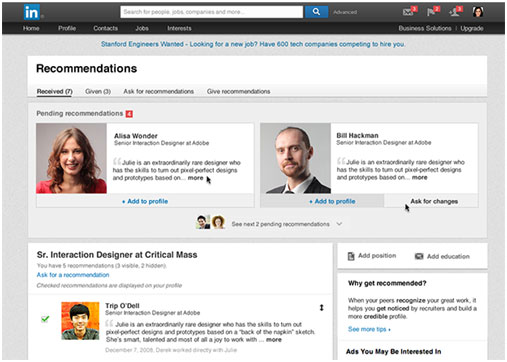Click the Add education link
This screenshot has height=362, width=507.
tap(448, 256)
